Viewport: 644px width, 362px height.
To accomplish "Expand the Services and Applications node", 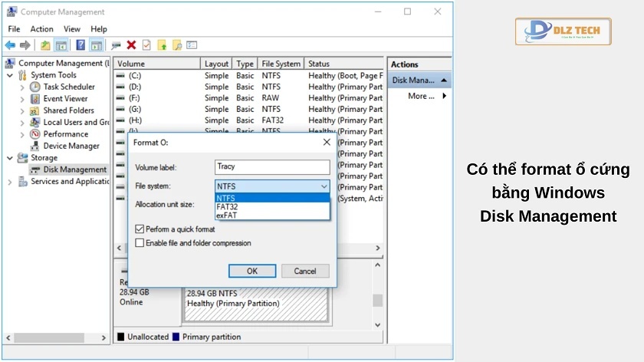I will point(10,182).
